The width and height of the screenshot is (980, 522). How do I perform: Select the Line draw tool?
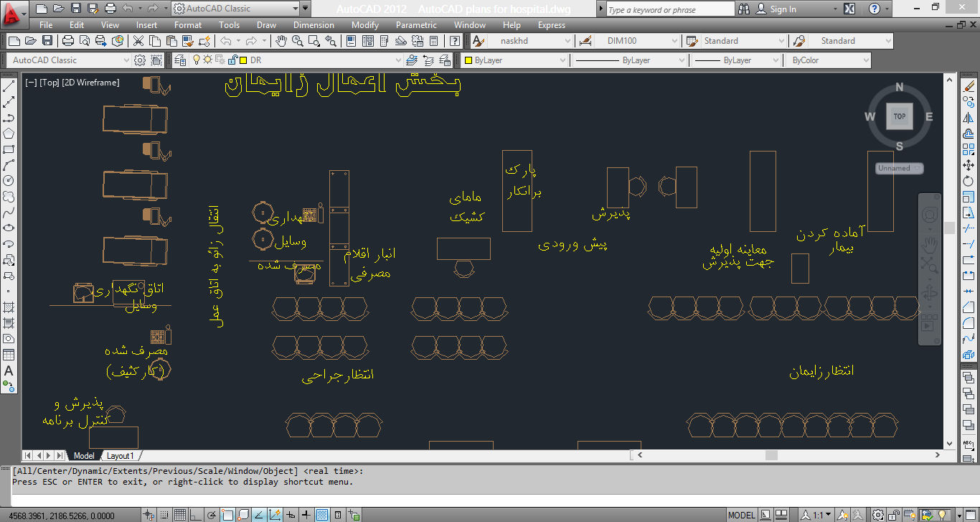pyautogui.click(x=9, y=86)
